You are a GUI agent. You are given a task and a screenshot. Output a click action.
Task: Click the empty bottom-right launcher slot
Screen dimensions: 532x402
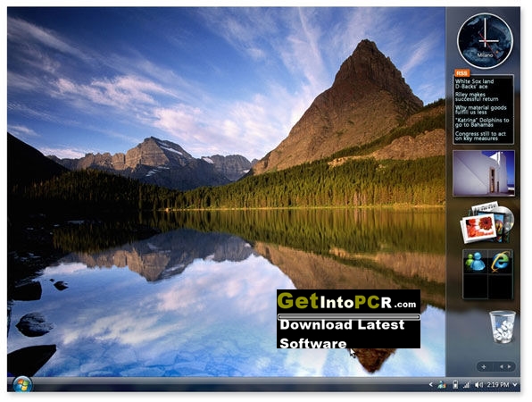tap(500, 287)
